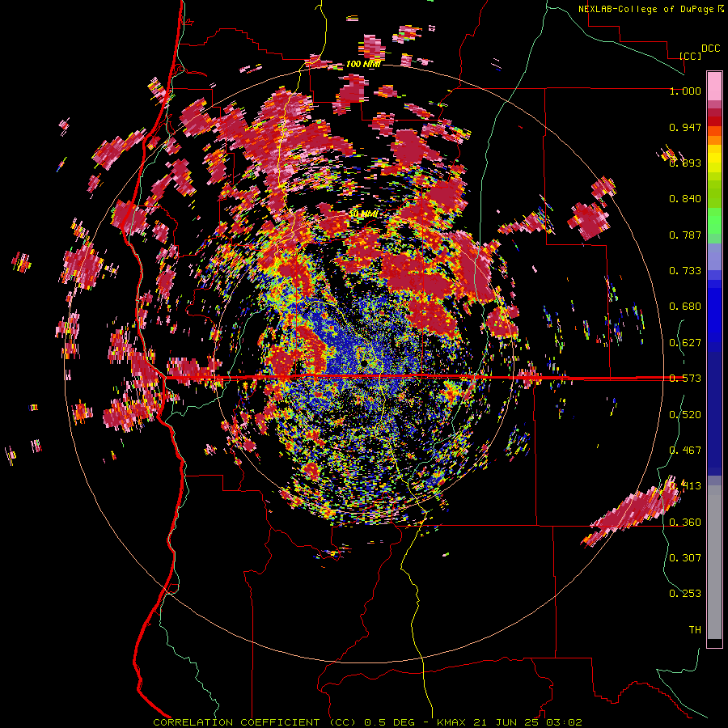Click the 0.893 legend value
728x728 pixels.
685,163
